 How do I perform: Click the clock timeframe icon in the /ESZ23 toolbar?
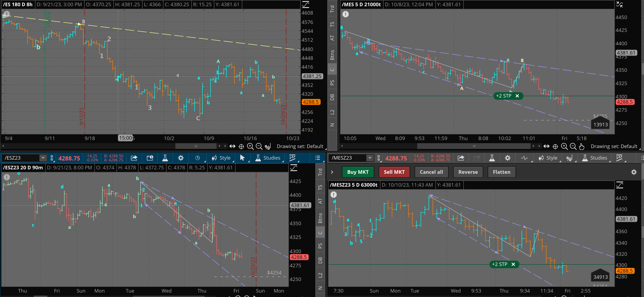point(198,158)
